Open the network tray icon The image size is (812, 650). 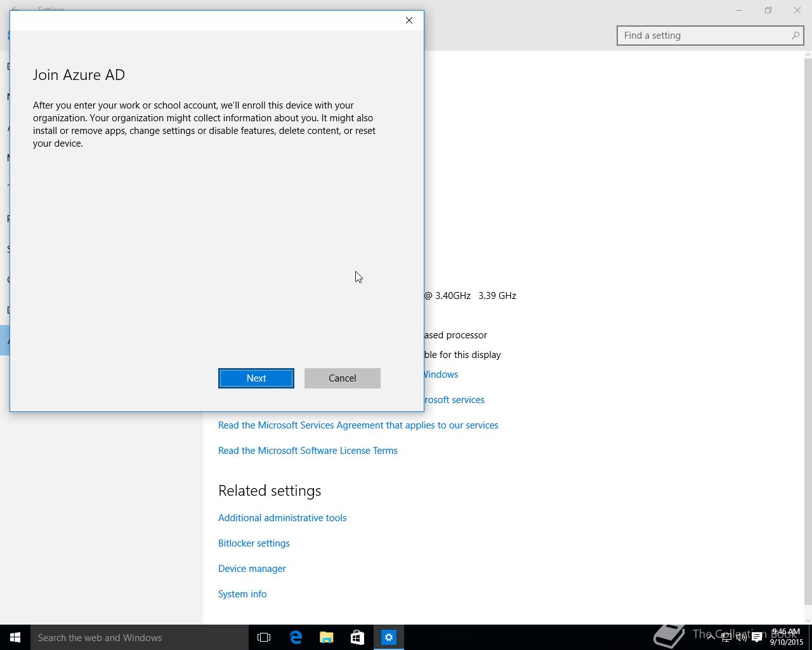click(x=726, y=637)
